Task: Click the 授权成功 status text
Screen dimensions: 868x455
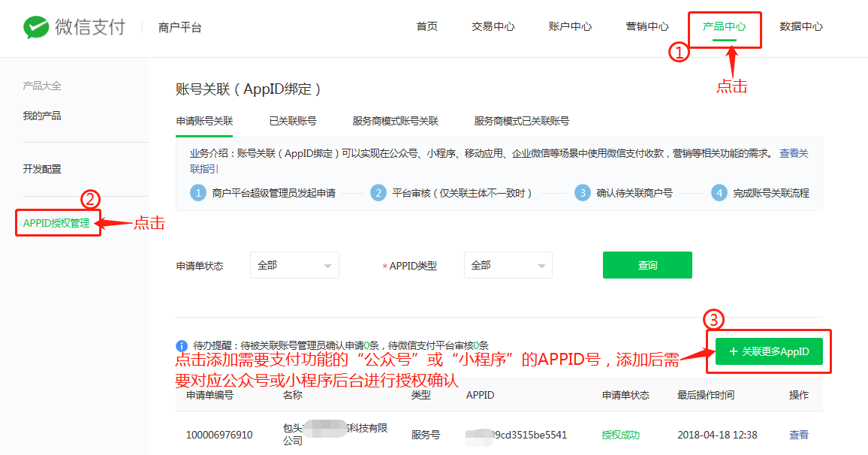Action: 620,435
